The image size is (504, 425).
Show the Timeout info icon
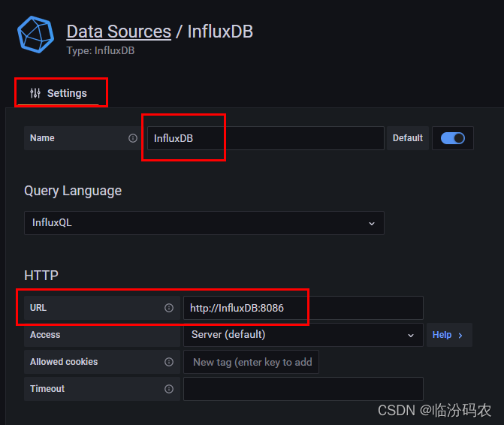point(169,389)
